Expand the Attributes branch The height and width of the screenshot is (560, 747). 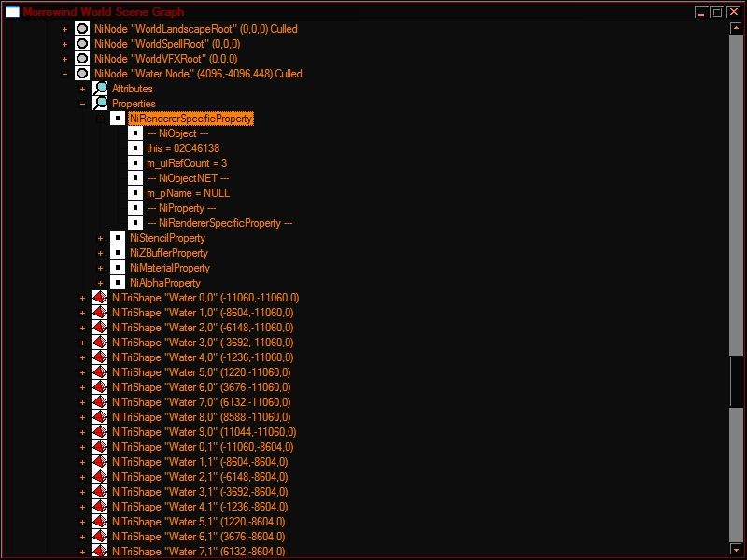(82, 89)
